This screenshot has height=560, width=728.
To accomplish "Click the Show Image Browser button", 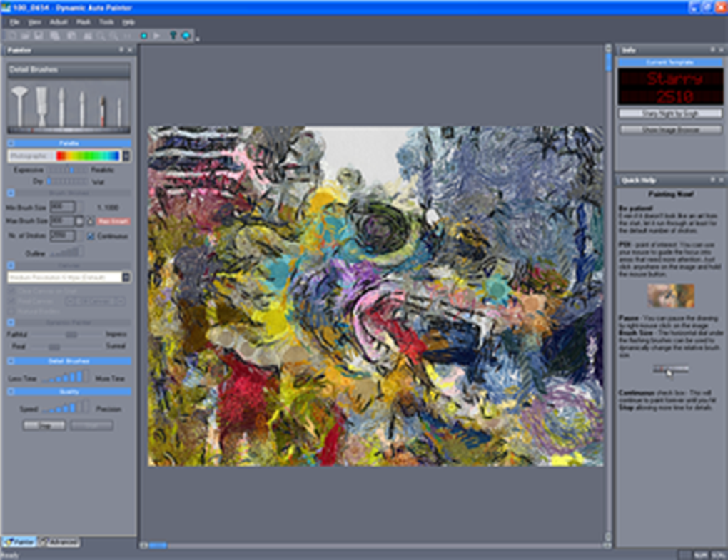I will [x=670, y=130].
